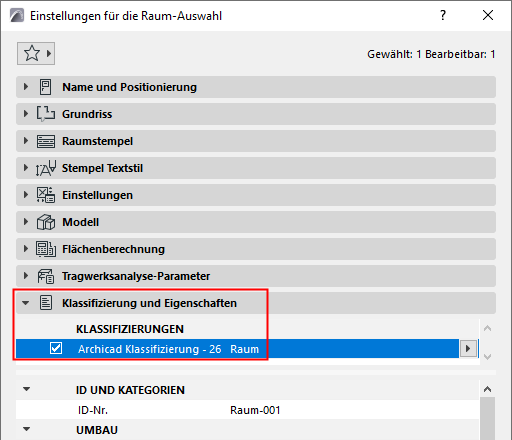
Task: Open the Grundriss header label
Action: (87, 114)
